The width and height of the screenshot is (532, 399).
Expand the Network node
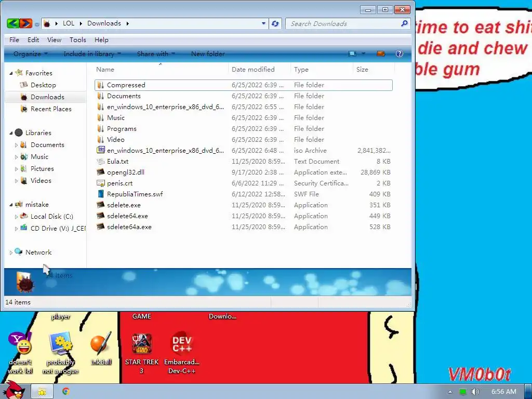tap(11, 252)
